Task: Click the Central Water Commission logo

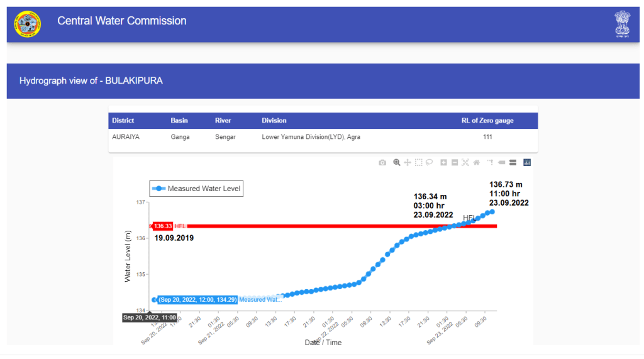Action: [28, 24]
